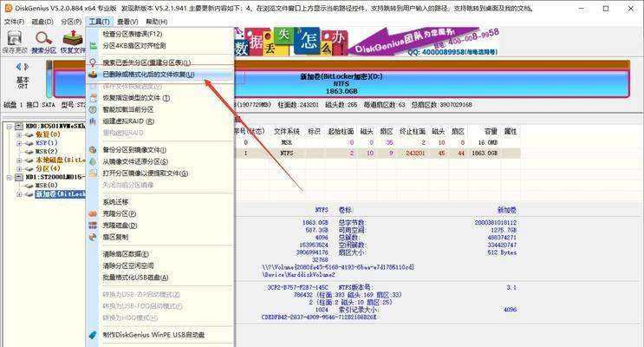Open the 文件(F) menu
The image size is (644, 347).
14,22
